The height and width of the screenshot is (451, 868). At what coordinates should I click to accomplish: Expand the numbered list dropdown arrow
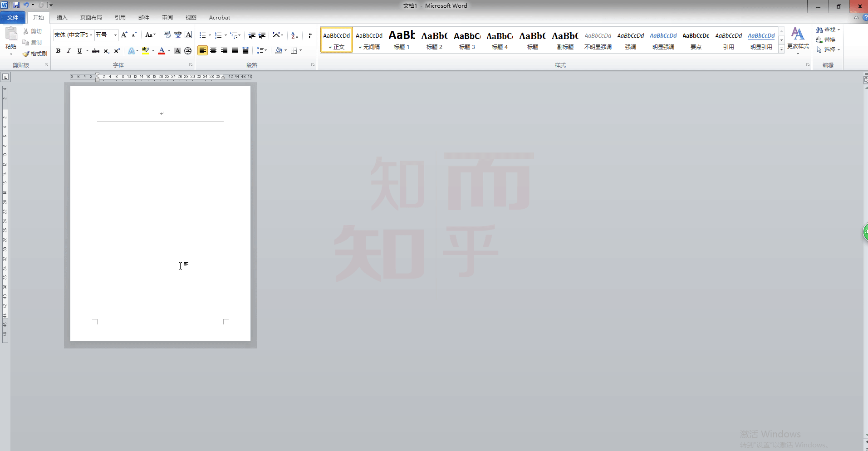[x=226, y=35]
